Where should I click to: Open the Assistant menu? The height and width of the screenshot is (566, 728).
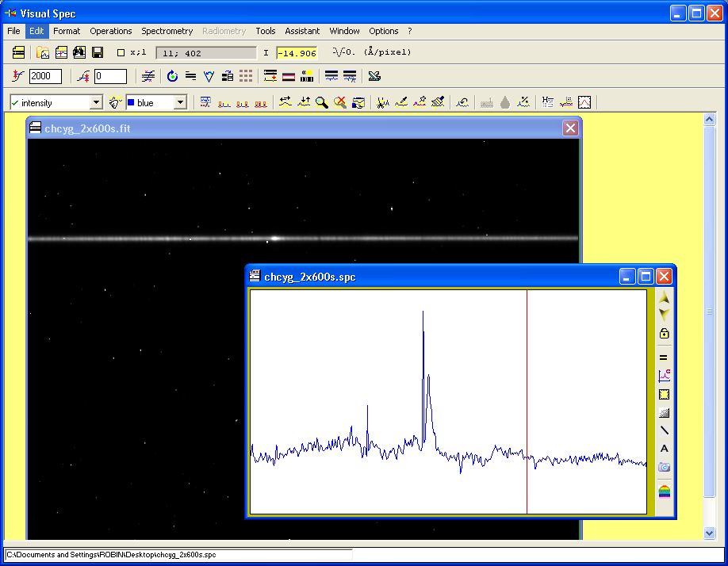[x=302, y=31]
